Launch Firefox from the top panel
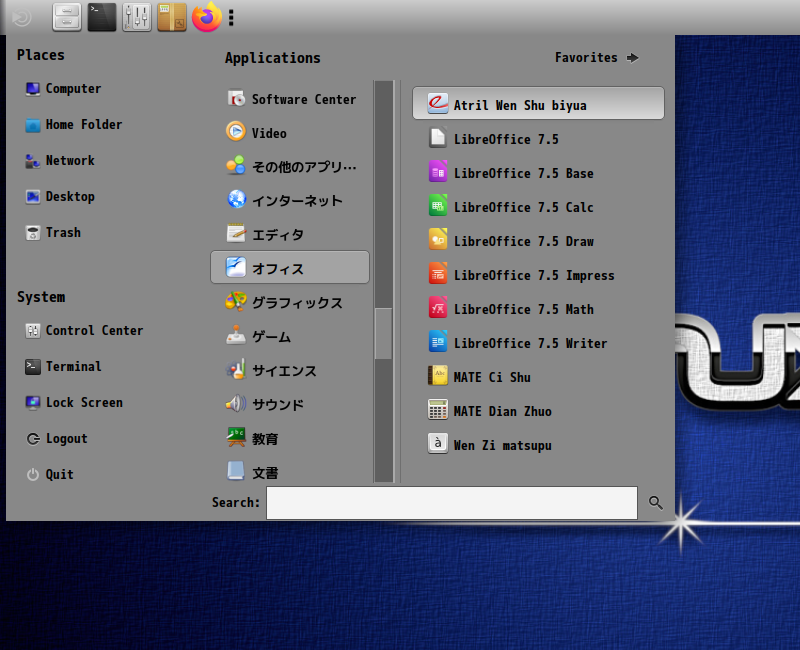Image resolution: width=800 pixels, height=650 pixels. pos(207,17)
